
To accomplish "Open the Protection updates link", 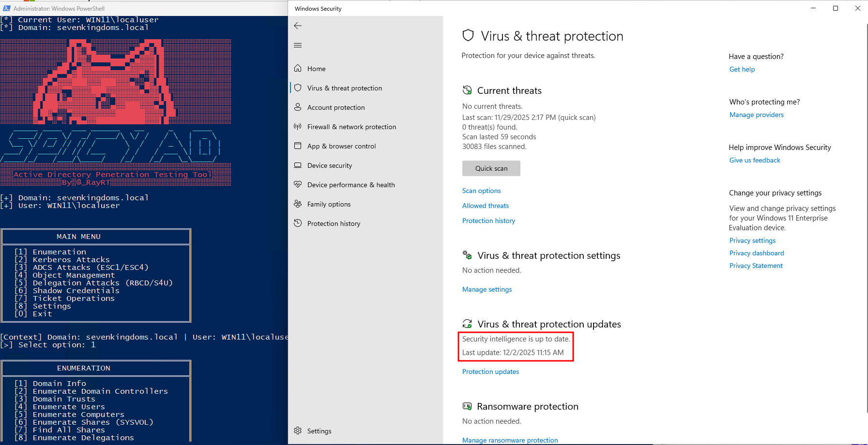I will click(490, 371).
